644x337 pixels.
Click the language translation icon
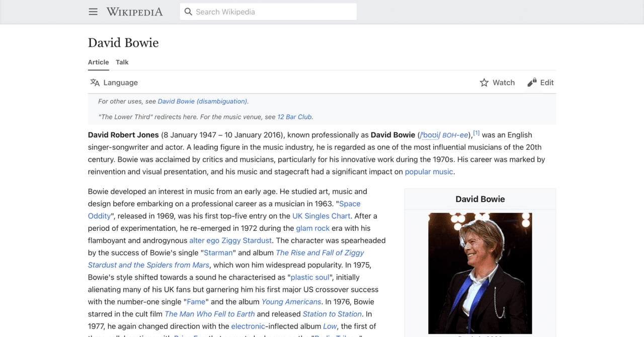(95, 82)
